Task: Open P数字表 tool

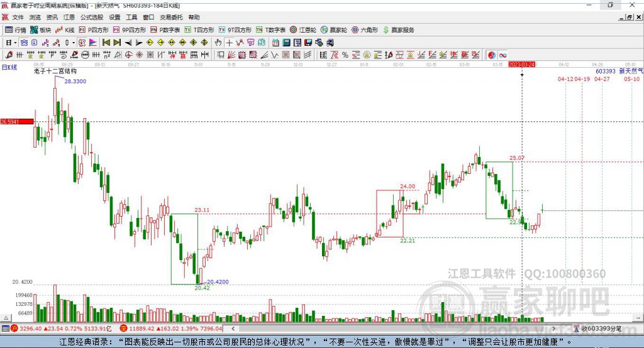Action: [x=165, y=30]
